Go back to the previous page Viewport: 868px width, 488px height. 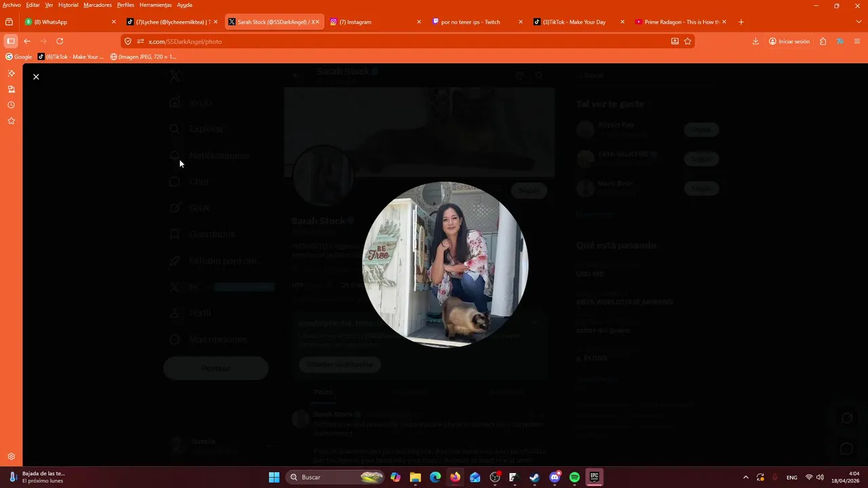[x=27, y=41]
